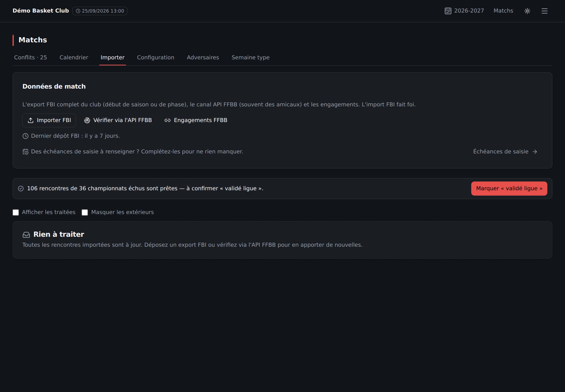This screenshot has height=392, width=565.
Task: Click the Données de match heading
Action: [x=54, y=87]
